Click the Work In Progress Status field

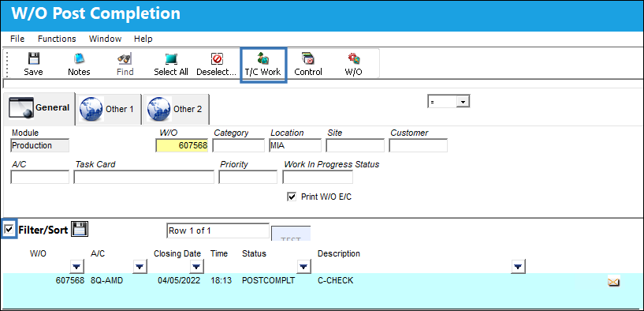[318, 177]
